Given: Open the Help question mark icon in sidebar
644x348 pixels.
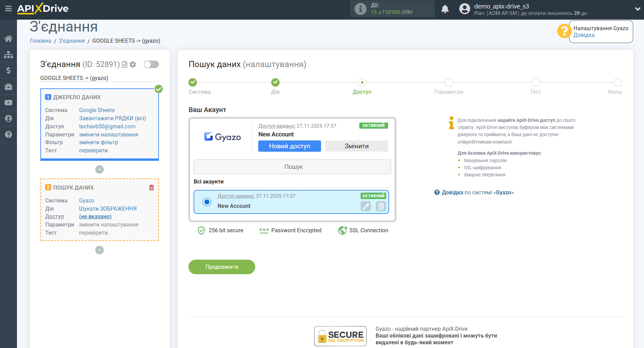Looking at the screenshot, I should click(x=8, y=134).
